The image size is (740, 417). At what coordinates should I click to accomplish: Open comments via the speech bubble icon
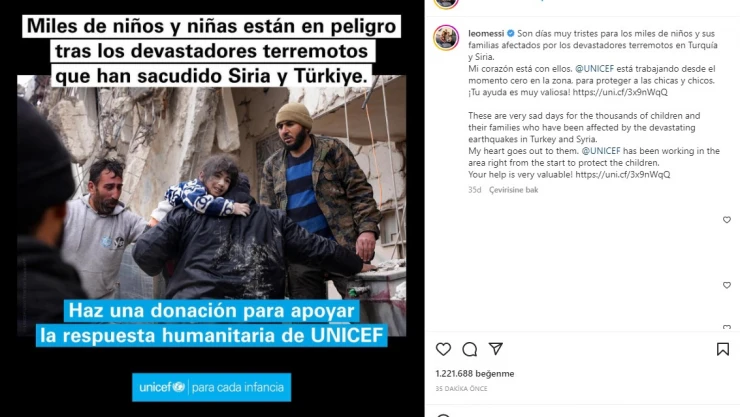pyautogui.click(x=470, y=349)
